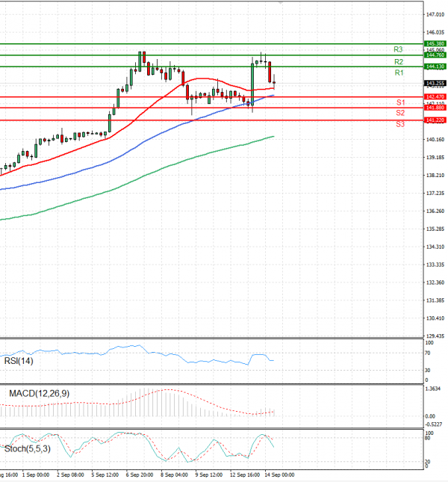Select the S3 support label
448x482 pixels.
(x=400, y=123)
